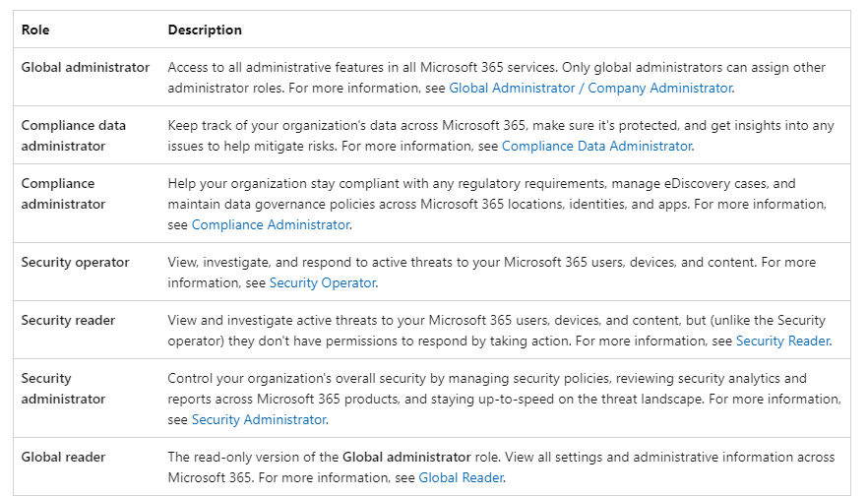This screenshot has width=868, height=496.
Task: Click description starting 'Access to all administrative features'
Action: click(x=497, y=78)
